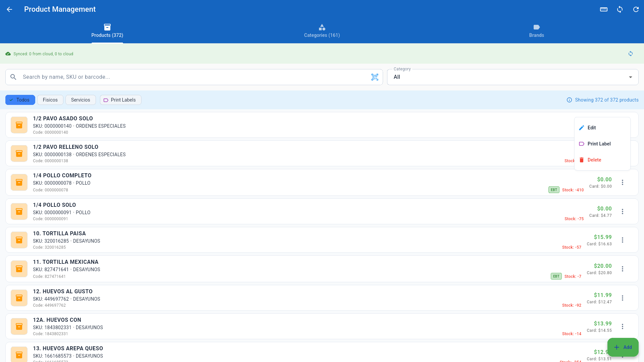The height and width of the screenshot is (362, 644).
Task: Click the 10. TORTILLA PAISA product name
Action: point(59,233)
